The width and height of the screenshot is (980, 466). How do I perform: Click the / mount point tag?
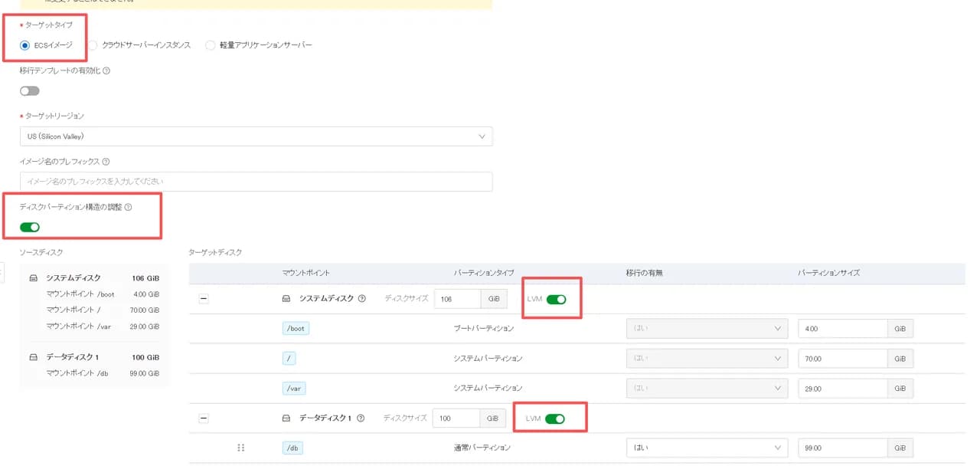pyautogui.click(x=289, y=359)
